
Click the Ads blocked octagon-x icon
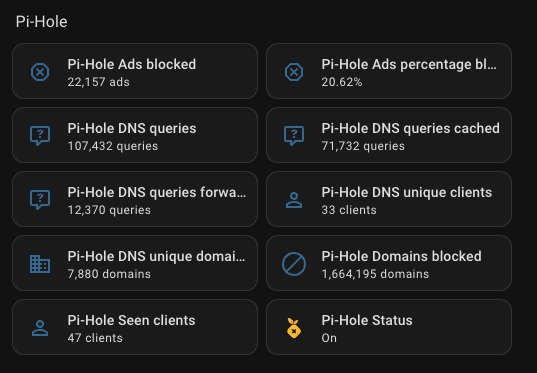coord(40,72)
